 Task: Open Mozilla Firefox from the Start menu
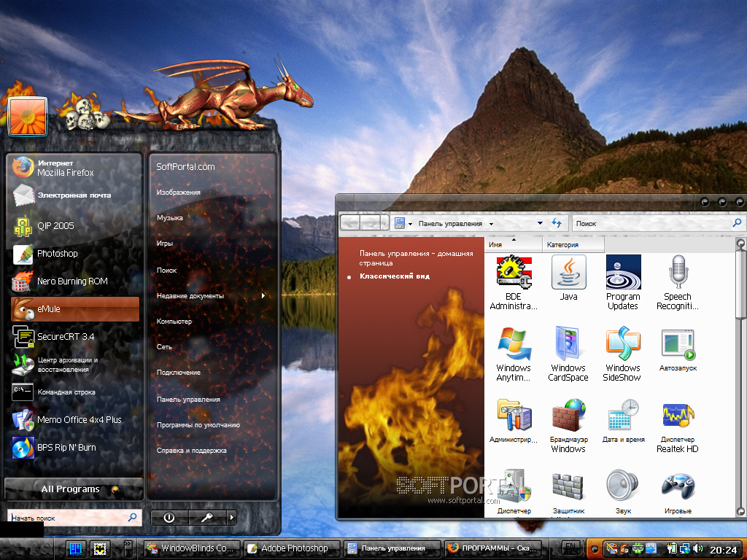coord(74,168)
